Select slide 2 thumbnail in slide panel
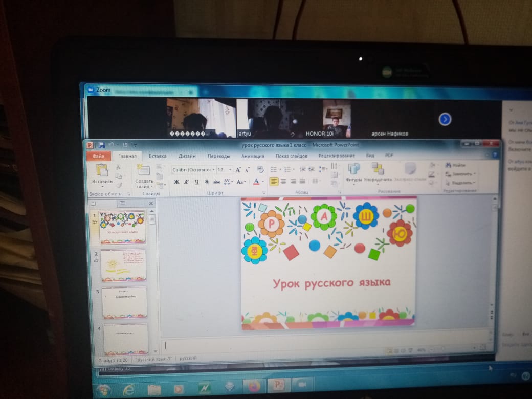 click(123, 265)
